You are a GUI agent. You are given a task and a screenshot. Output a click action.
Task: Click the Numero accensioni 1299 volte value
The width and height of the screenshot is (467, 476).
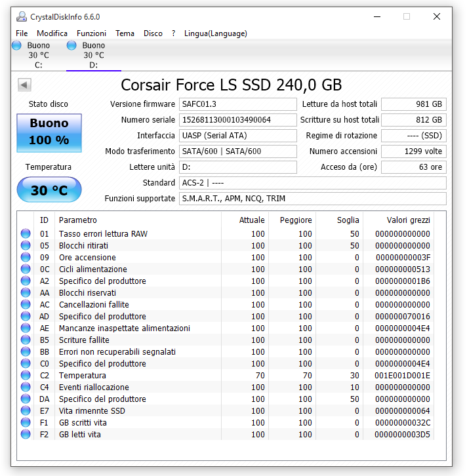414,151
